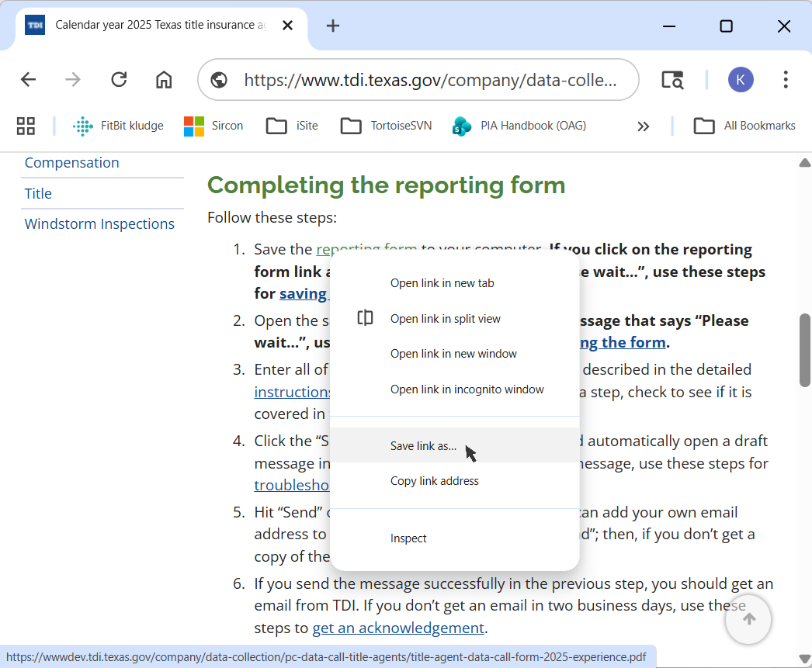Image resolution: width=812 pixels, height=668 pixels.
Task: Open the profile avatar K
Action: point(741,80)
